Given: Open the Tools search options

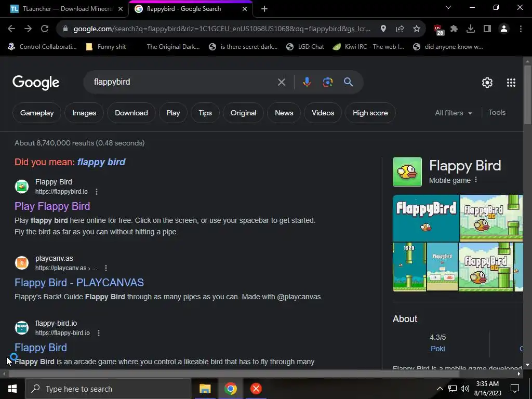Looking at the screenshot, I should (497, 113).
